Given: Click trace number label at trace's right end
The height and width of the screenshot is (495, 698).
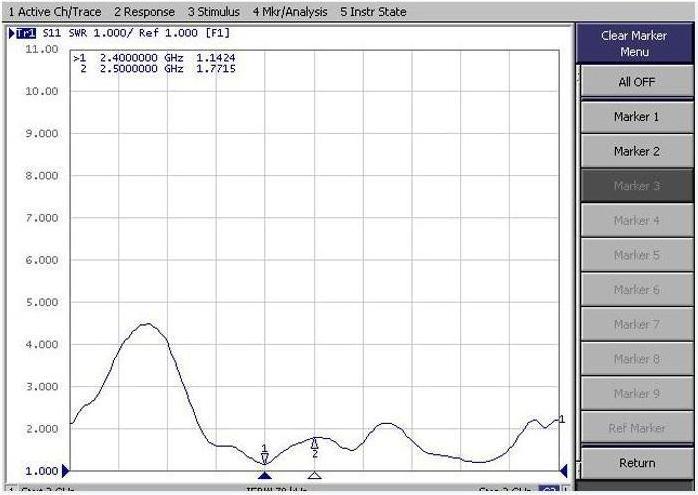Looking at the screenshot, I should pos(562,419).
